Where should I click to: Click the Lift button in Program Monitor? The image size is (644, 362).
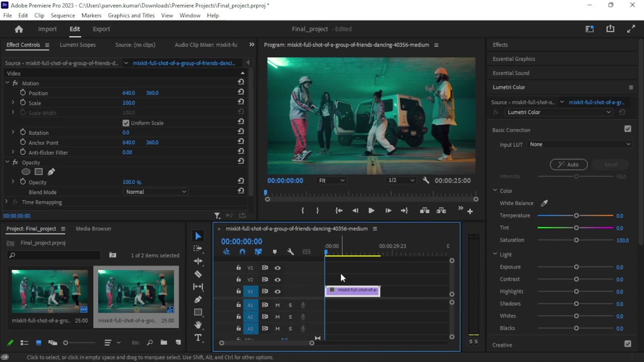[x=424, y=211]
